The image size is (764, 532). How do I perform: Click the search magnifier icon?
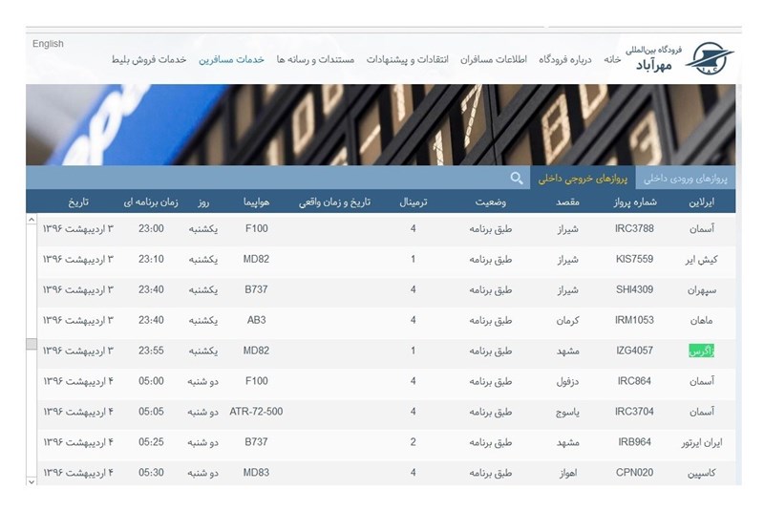coord(517,179)
